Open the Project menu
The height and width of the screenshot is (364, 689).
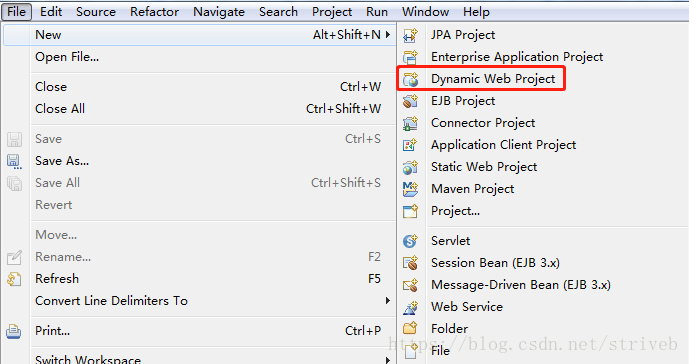point(332,12)
